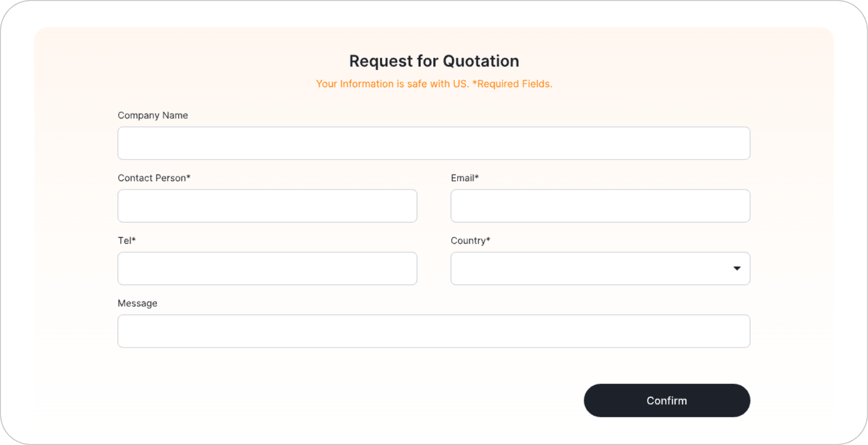Click the asterisk after Contact Person
Screen dimensions: 868x445
[x=188, y=176]
